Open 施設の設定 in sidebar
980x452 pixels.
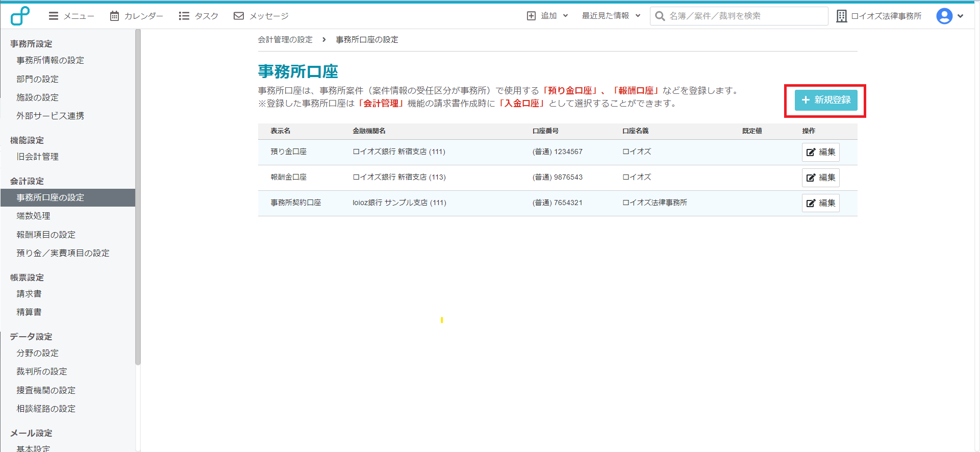tap(37, 97)
